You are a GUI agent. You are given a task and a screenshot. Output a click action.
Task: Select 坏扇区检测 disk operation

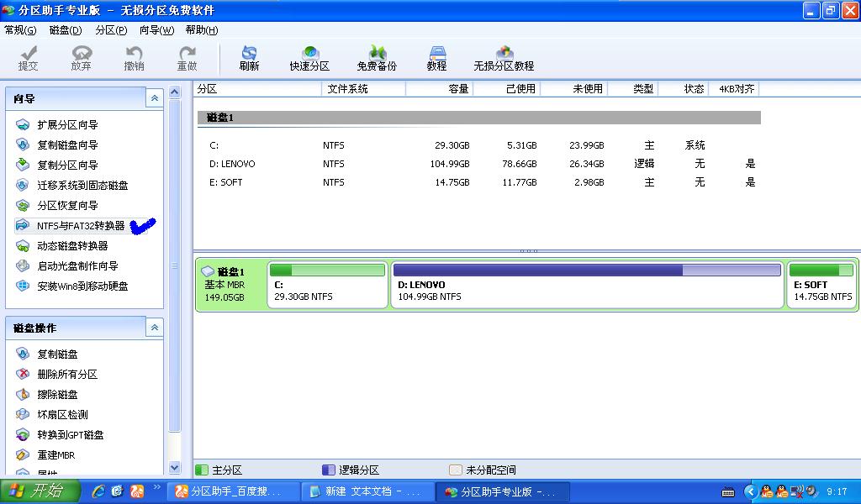point(62,415)
